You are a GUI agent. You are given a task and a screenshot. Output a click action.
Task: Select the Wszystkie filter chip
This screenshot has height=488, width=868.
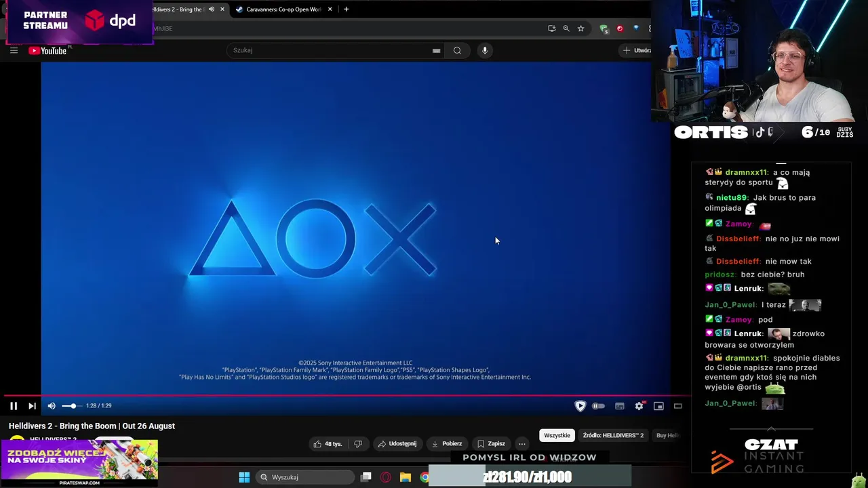(x=557, y=435)
